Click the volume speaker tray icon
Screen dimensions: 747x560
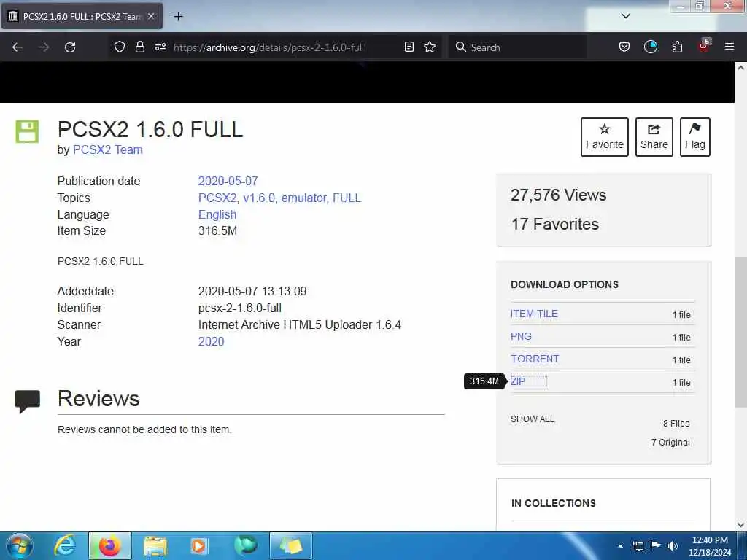coord(673,546)
